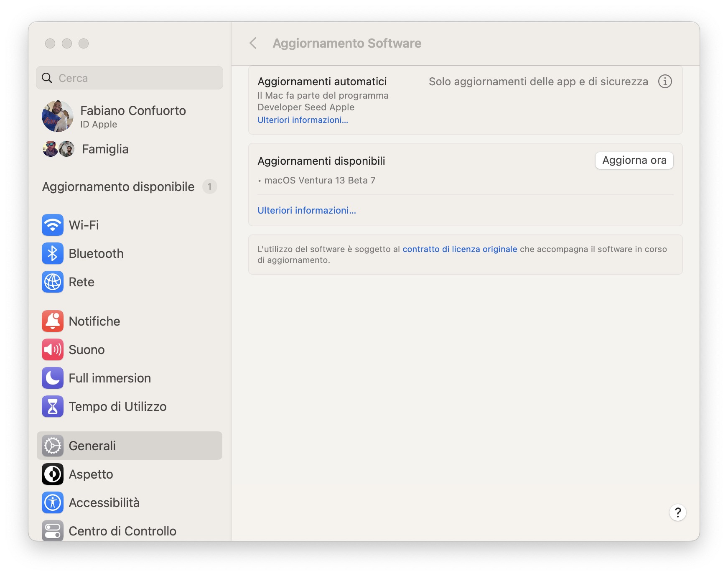Click the Wi-Fi icon in sidebar

[53, 225]
